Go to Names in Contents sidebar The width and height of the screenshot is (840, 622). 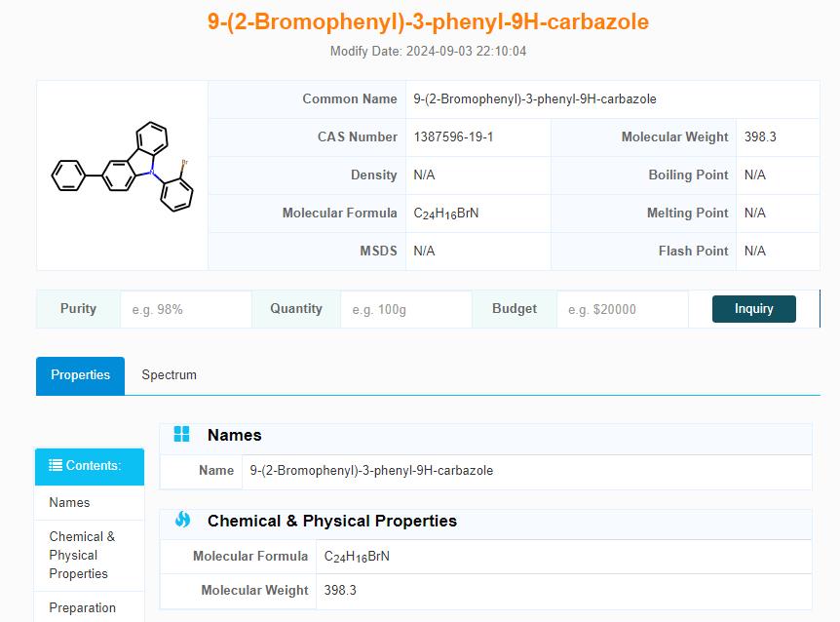click(x=69, y=502)
